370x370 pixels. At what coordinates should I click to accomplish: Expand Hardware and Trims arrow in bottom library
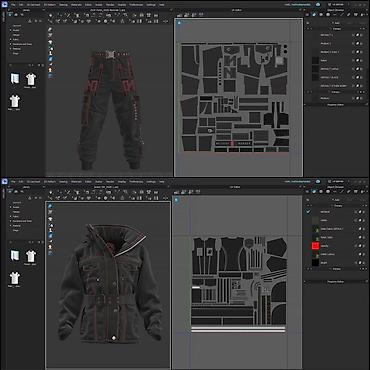11,221
